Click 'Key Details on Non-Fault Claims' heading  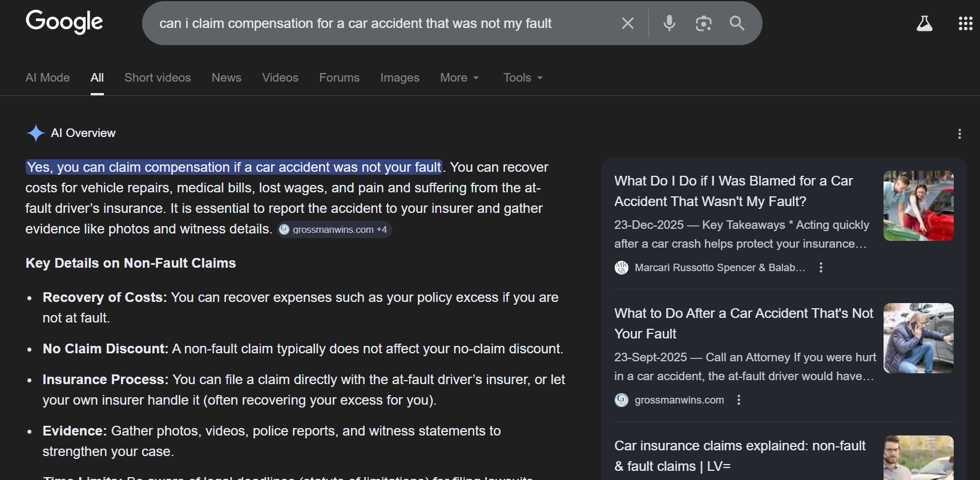click(131, 263)
